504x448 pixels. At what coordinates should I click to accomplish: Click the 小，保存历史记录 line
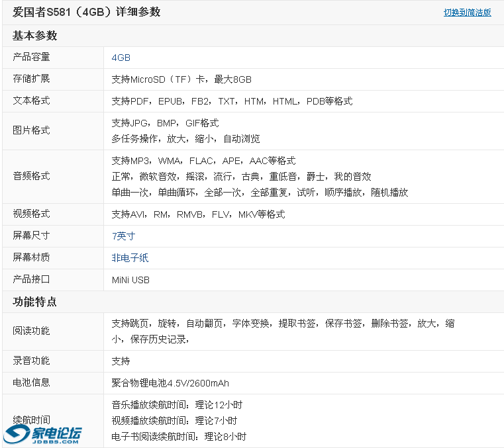click(150, 339)
